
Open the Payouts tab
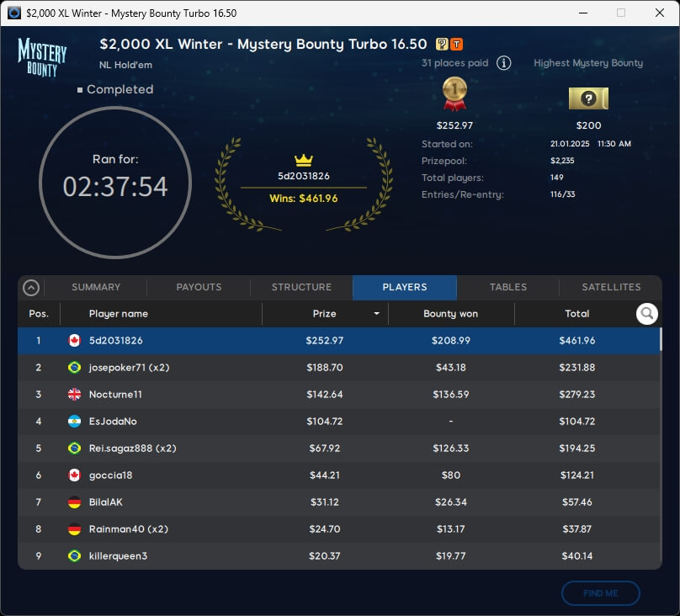click(x=199, y=287)
